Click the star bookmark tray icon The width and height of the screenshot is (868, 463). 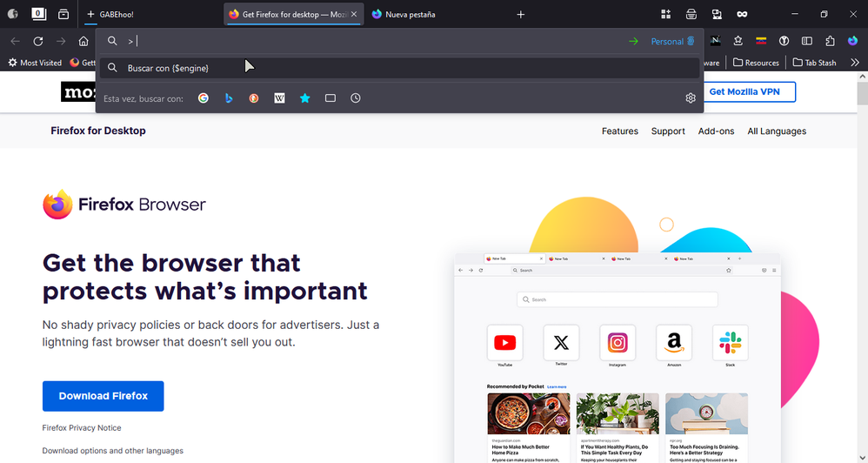coord(738,40)
